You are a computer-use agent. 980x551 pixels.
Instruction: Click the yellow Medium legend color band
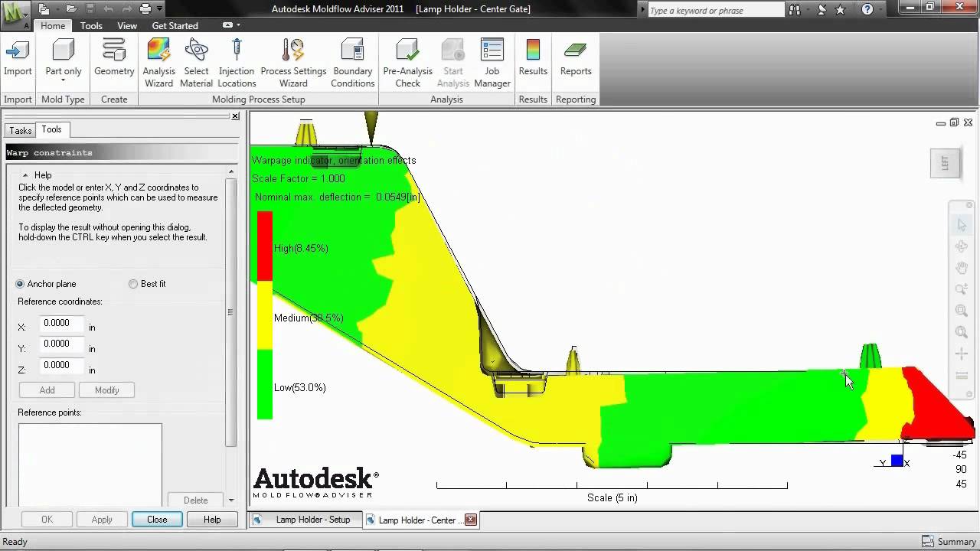click(x=264, y=315)
